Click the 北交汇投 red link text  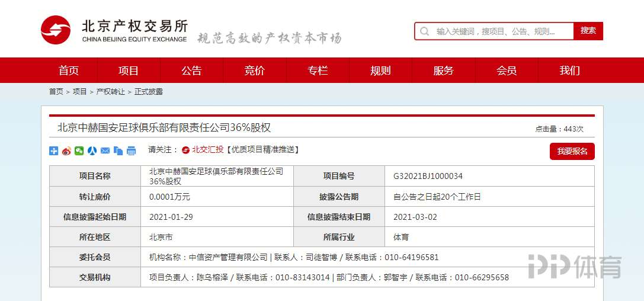point(207,150)
